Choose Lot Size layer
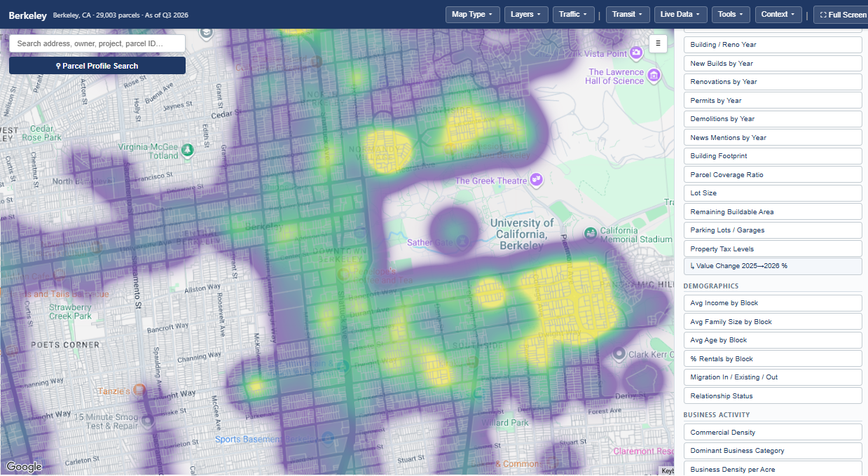Screen dimensions: 868x476 click(773, 193)
